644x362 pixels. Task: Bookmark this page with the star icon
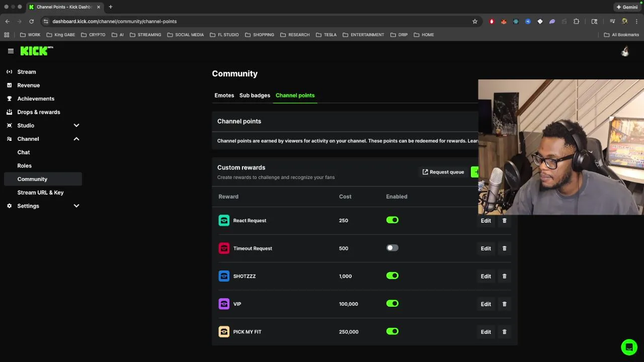[x=474, y=22]
